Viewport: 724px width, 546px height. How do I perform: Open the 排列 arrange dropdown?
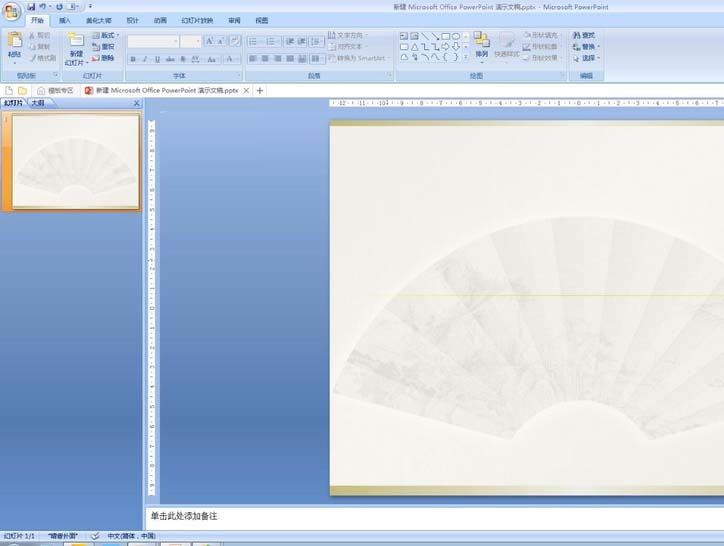[482, 46]
